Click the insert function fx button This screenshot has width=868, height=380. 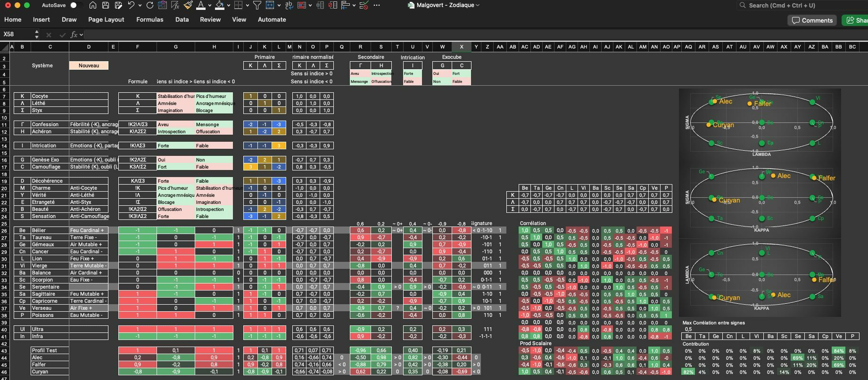tap(74, 34)
